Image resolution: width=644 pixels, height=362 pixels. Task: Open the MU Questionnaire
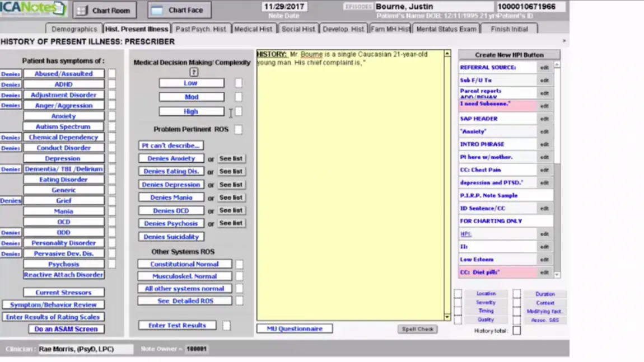[295, 328]
